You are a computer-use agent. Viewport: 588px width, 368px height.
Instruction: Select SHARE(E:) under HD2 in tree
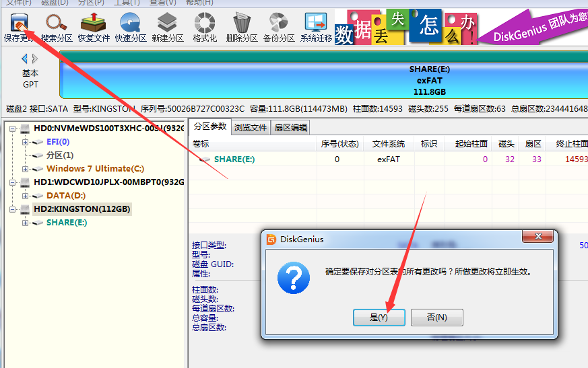coord(67,223)
